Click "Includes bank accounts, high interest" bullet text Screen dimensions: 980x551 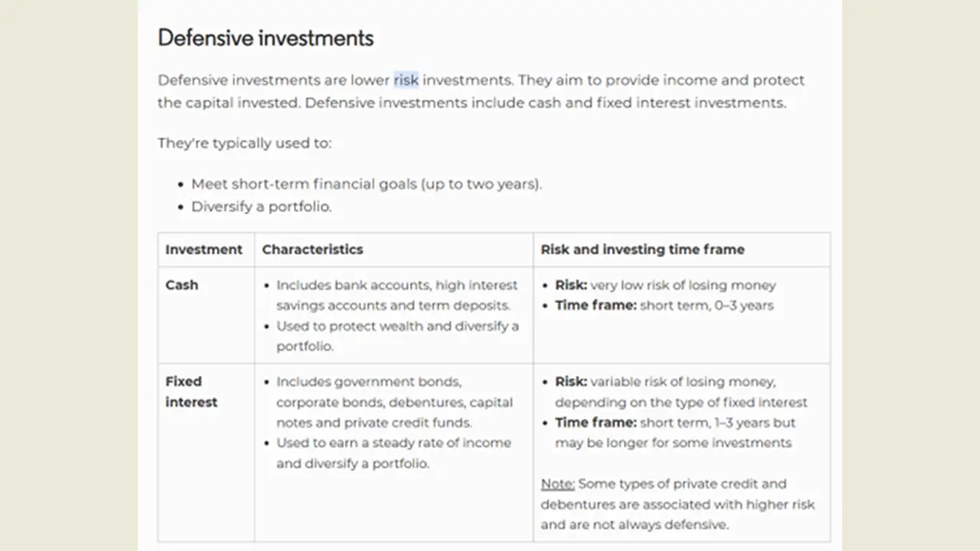pos(397,285)
